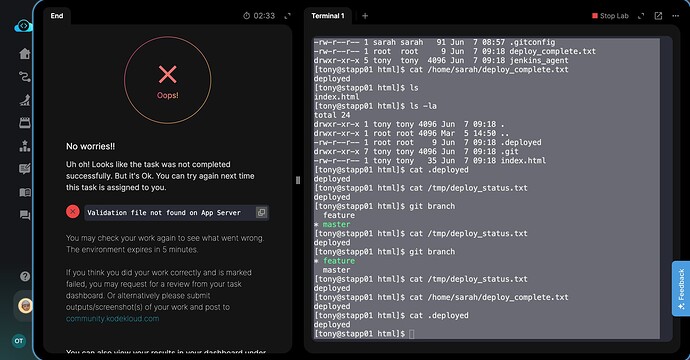Open the open-book docs icon
The image size is (690, 360).
[25, 192]
